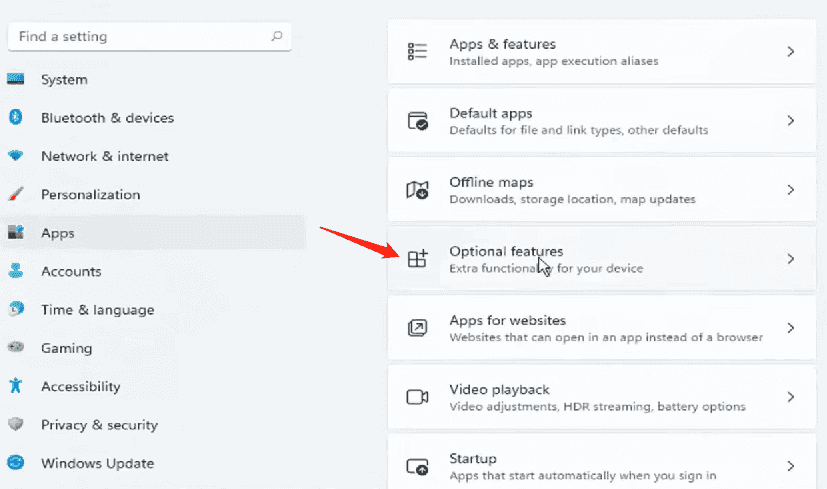Click the Apps & features list icon
Image resolution: width=827 pixels, height=489 pixels.
[417, 51]
